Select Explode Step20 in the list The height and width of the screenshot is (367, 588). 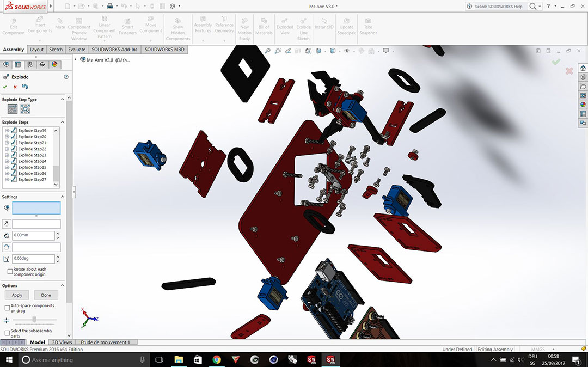[x=32, y=137]
